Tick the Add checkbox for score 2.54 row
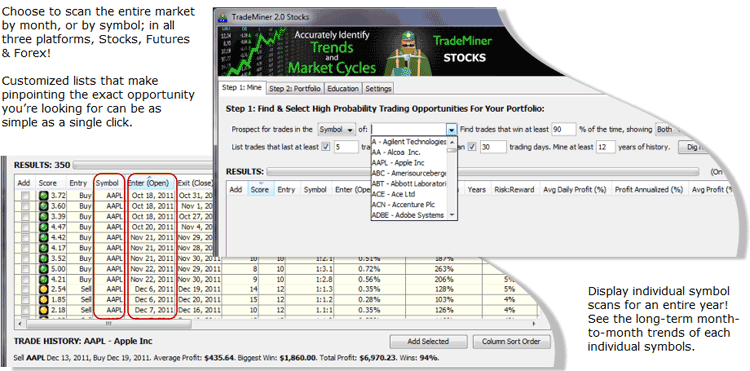 click(25, 289)
